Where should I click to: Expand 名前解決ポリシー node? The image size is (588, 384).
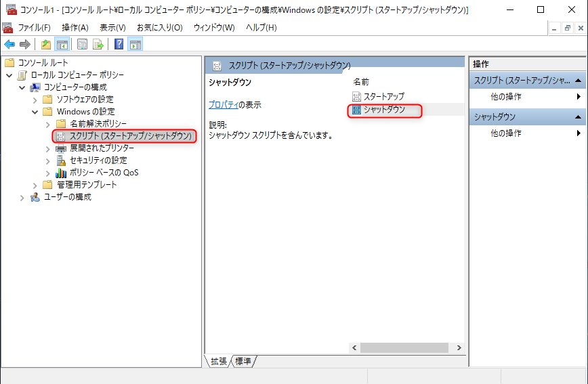click(48, 125)
